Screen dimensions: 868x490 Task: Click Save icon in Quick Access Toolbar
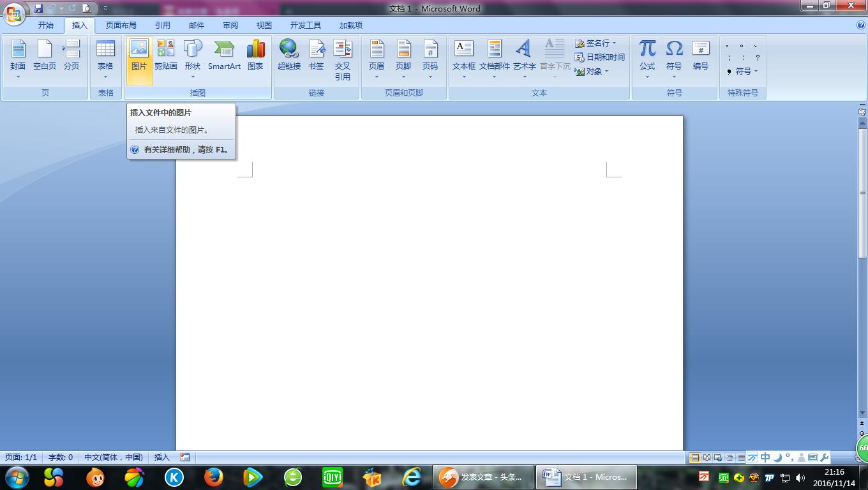tap(38, 8)
